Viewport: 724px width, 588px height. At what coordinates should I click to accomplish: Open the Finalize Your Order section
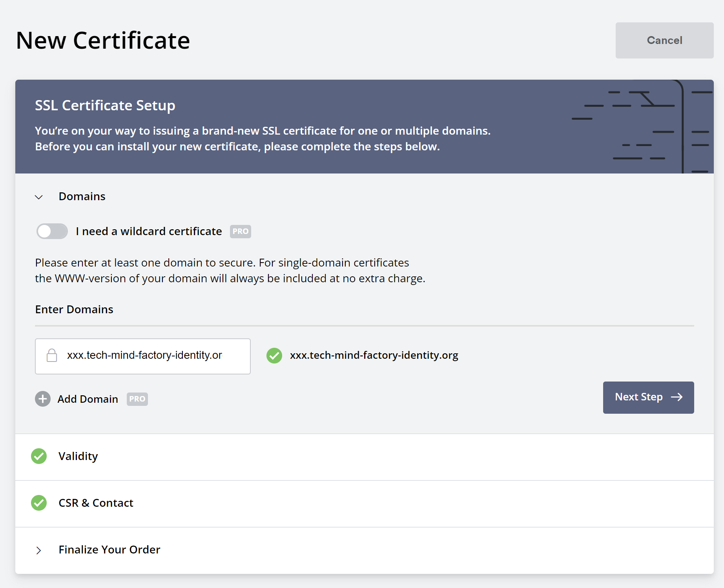[x=364, y=550]
